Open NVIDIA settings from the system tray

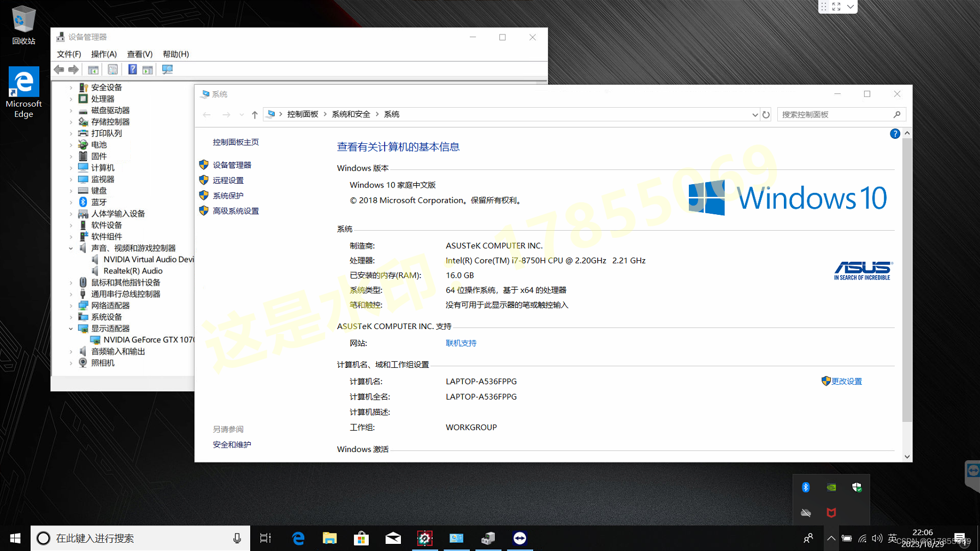coord(831,487)
